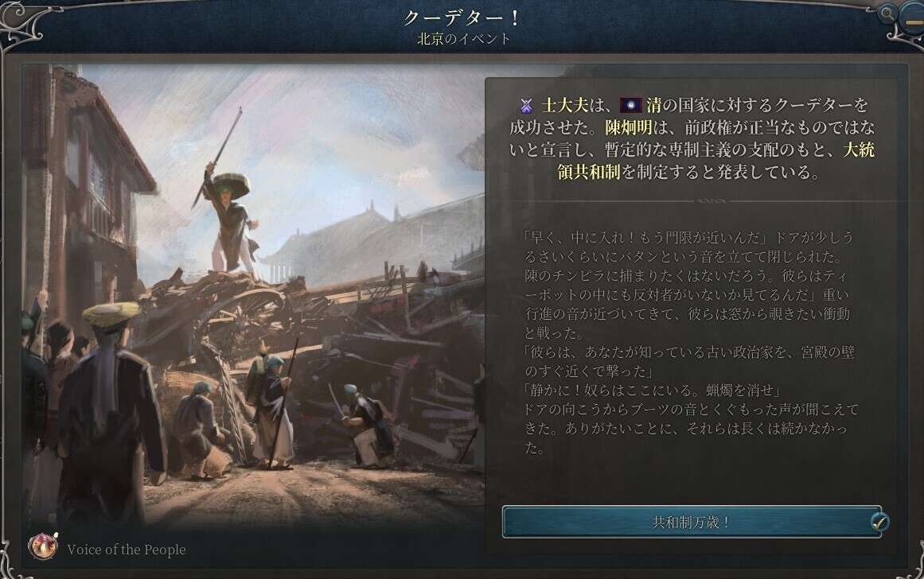Click the ornamental divider below description

pyautogui.click(x=710, y=201)
